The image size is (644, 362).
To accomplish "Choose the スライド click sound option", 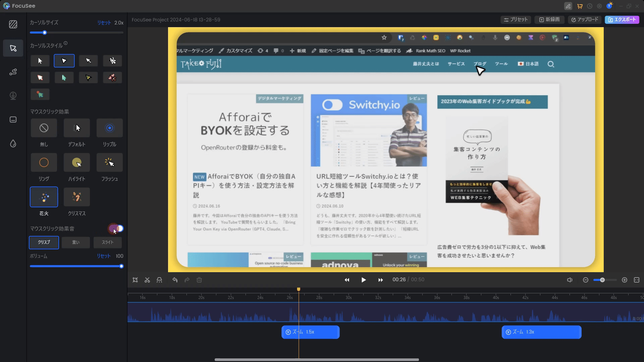I will click(107, 242).
